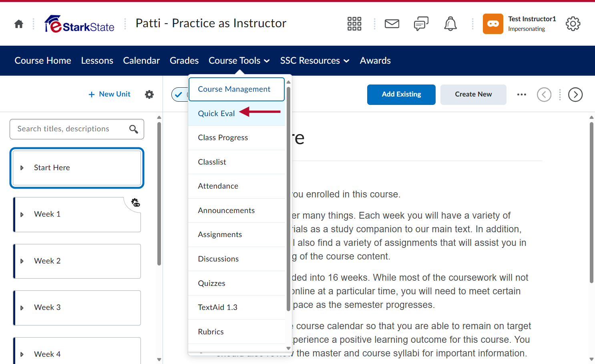This screenshot has height=364, width=595.
Task: Toggle the completion checkmark pill
Action: tap(180, 95)
